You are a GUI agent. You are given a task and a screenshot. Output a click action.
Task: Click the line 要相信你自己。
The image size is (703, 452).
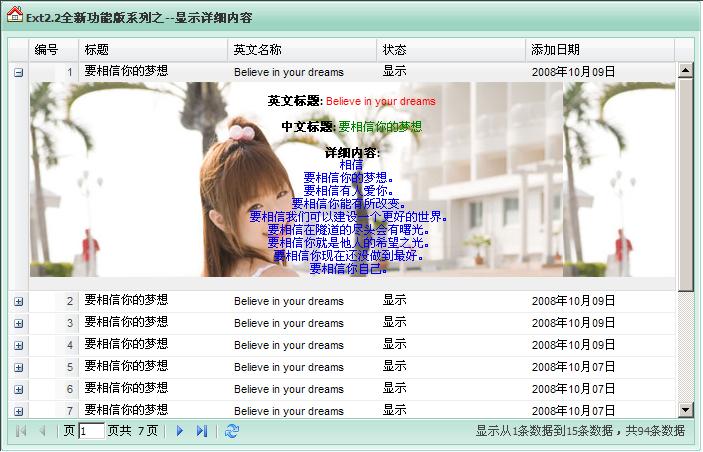(349, 269)
